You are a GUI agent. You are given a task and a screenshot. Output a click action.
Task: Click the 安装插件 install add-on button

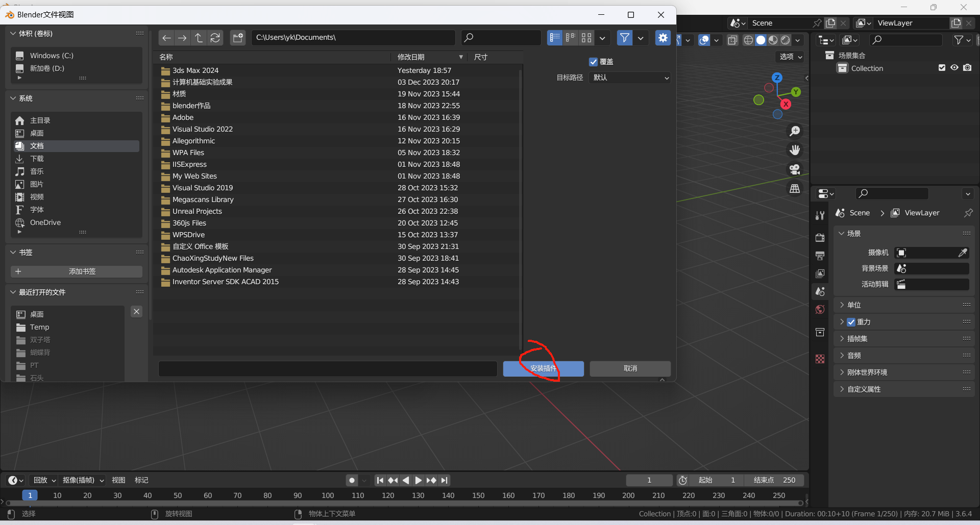point(543,368)
